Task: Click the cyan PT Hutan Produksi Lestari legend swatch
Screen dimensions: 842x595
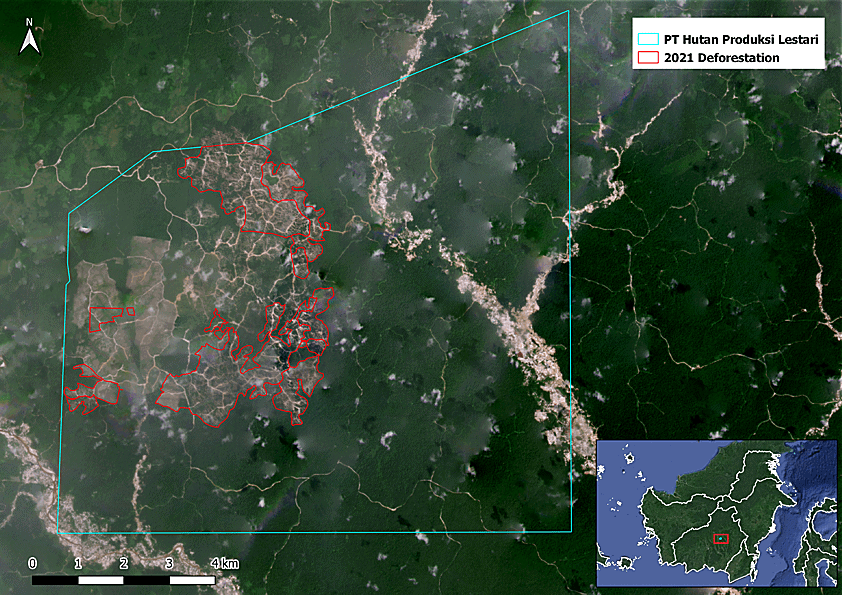Action: (648, 39)
